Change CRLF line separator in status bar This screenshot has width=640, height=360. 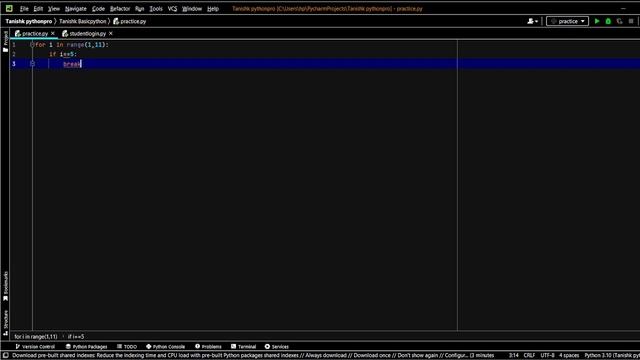[529, 356]
